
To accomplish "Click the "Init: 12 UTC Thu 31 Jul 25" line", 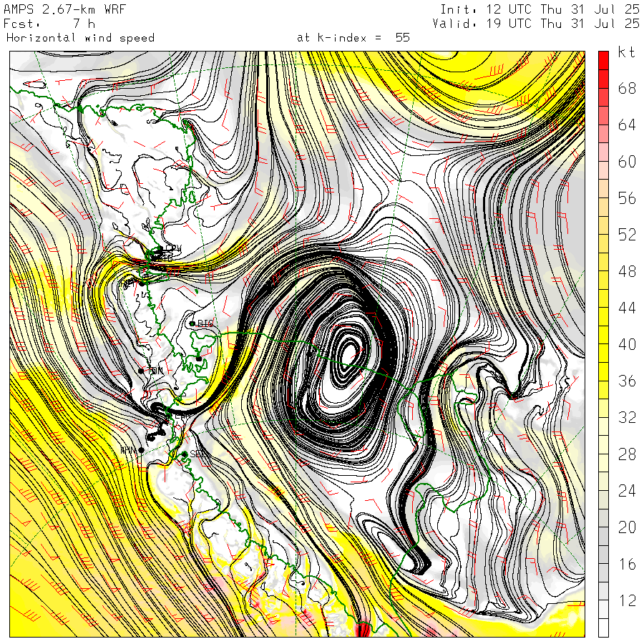I will tap(540, 9).
